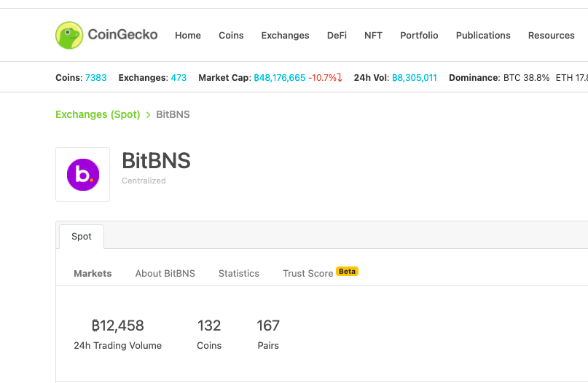Open the Coins navigation menu
The image size is (588, 383).
pos(231,35)
